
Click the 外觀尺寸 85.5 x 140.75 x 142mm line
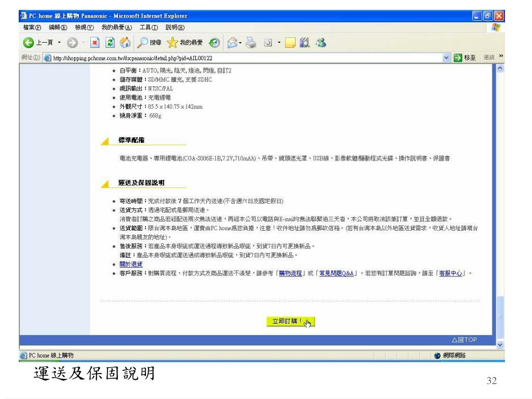tap(161, 107)
